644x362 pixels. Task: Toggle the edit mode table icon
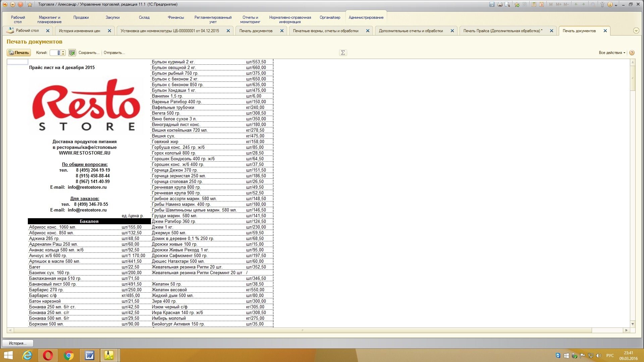tap(72, 53)
